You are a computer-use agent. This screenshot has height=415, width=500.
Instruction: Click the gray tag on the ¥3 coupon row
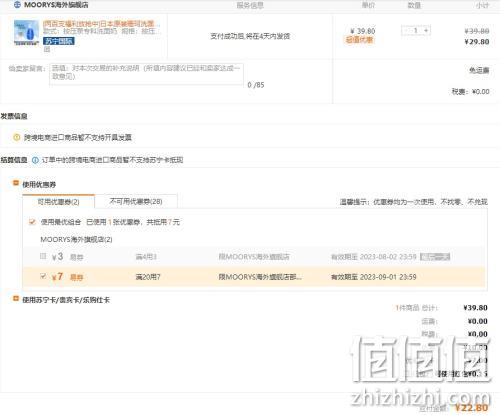pos(435,257)
